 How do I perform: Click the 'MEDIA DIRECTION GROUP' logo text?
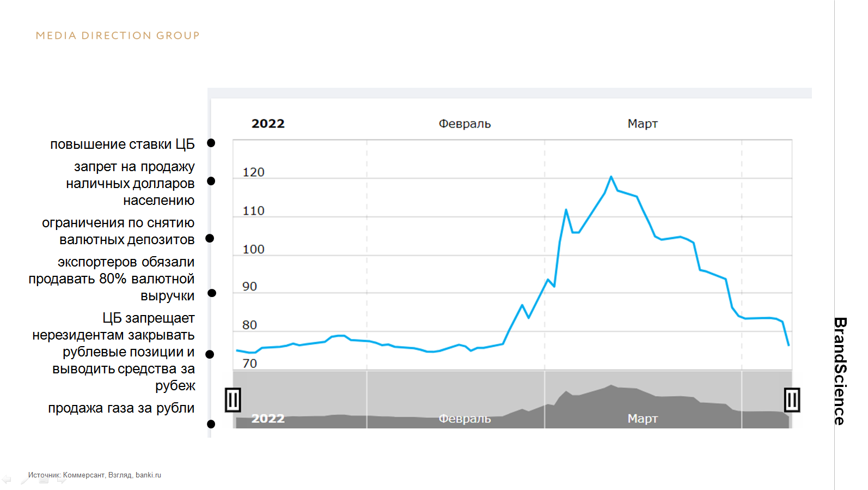click(x=118, y=36)
